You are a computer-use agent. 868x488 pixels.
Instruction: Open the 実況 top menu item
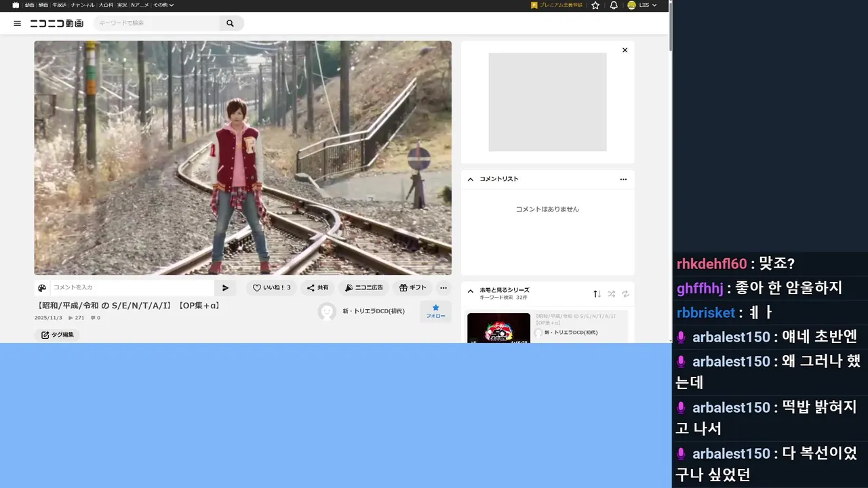pos(122,5)
